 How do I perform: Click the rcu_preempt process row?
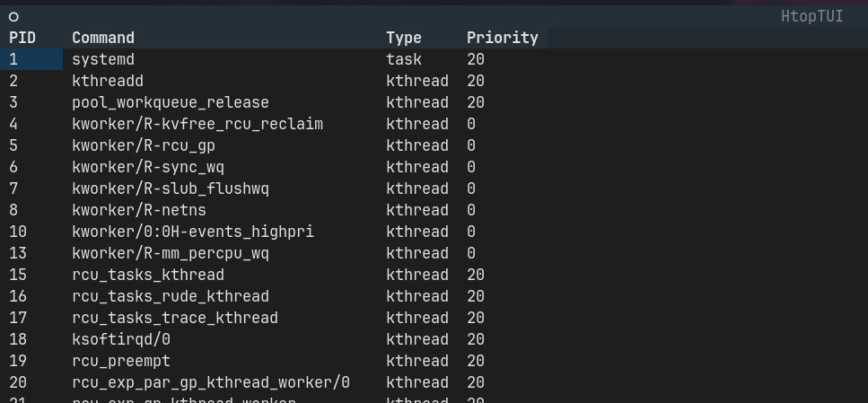(121, 361)
